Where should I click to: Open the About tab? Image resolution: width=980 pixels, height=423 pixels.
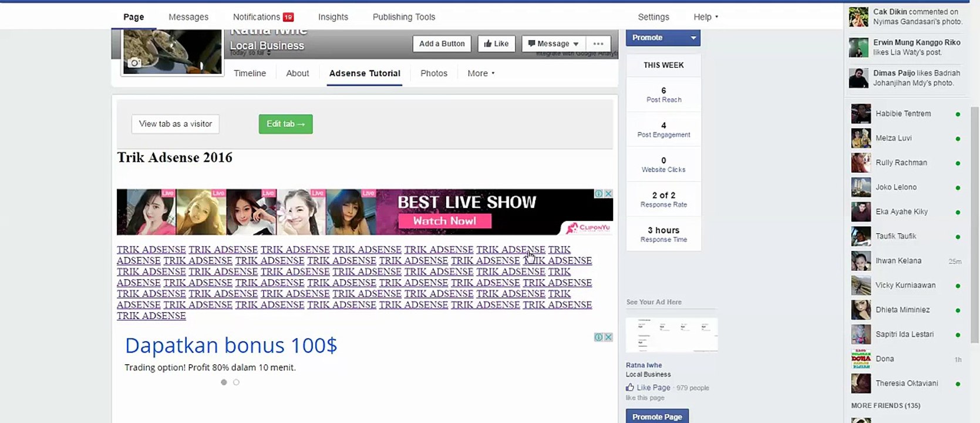[x=297, y=73]
